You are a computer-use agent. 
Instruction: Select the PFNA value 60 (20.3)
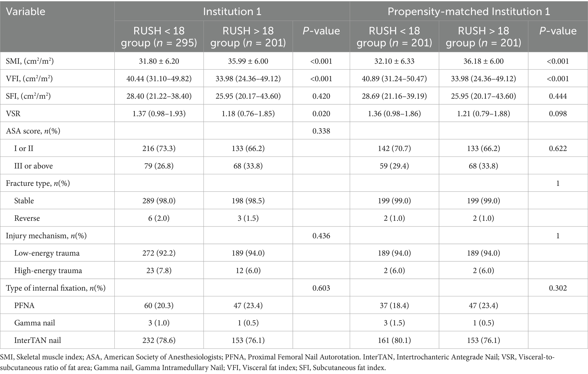pyautogui.click(x=159, y=306)
